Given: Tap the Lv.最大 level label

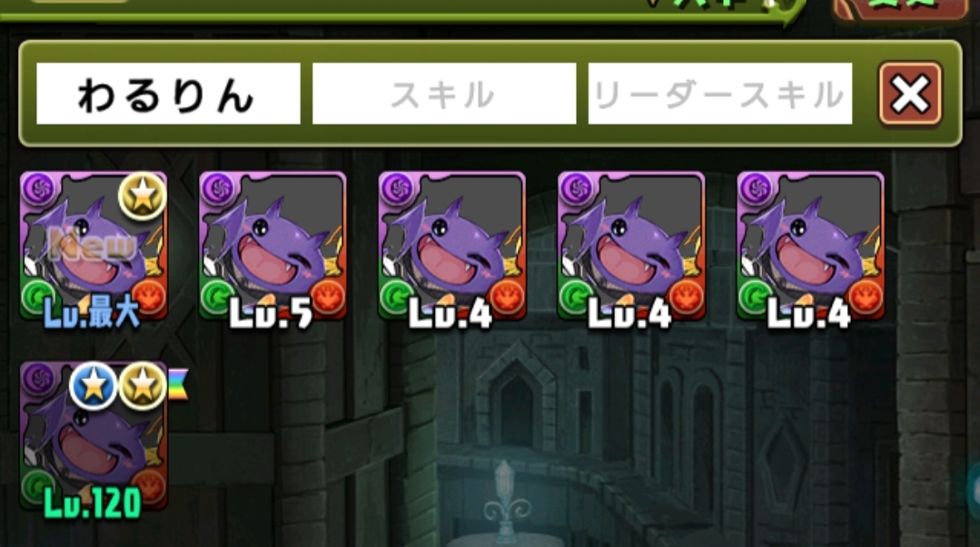Looking at the screenshot, I should [x=91, y=313].
